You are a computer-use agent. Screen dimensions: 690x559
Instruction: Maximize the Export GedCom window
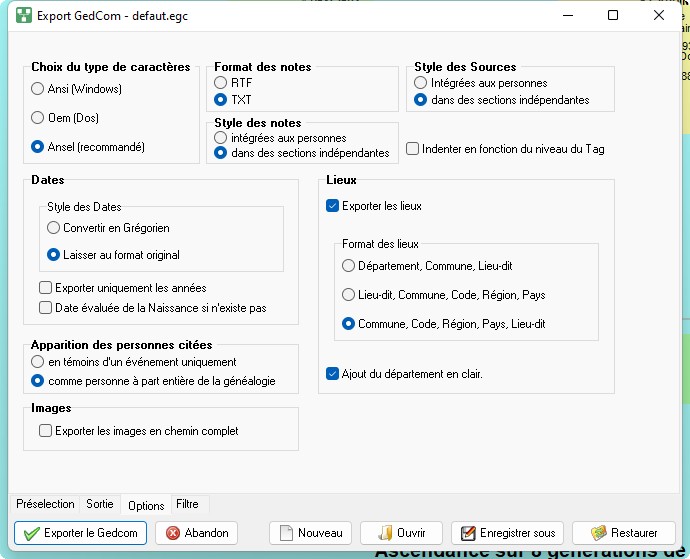613,15
